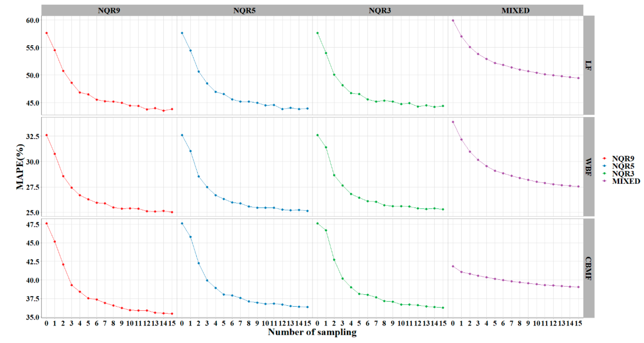This screenshot has height=343, width=644.
Task: Click first purple point in MIXED CBMF panel
Action: tap(453, 266)
